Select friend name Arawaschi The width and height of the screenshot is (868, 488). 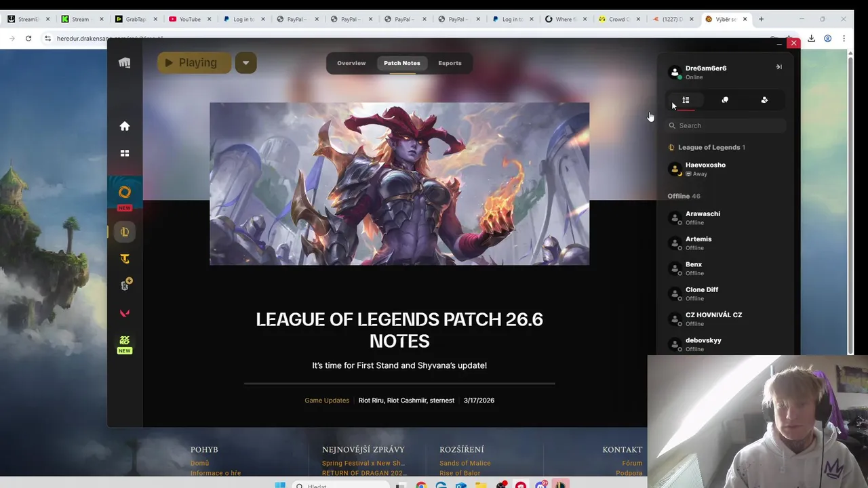(703, 213)
